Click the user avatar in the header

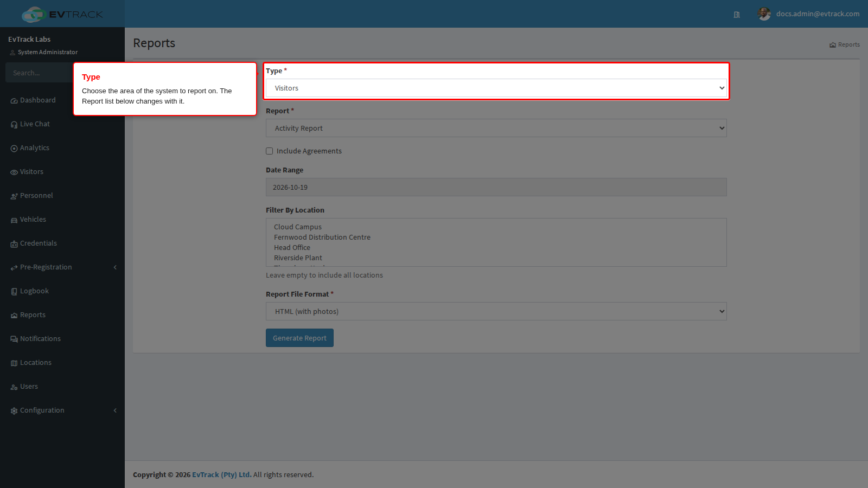click(764, 14)
